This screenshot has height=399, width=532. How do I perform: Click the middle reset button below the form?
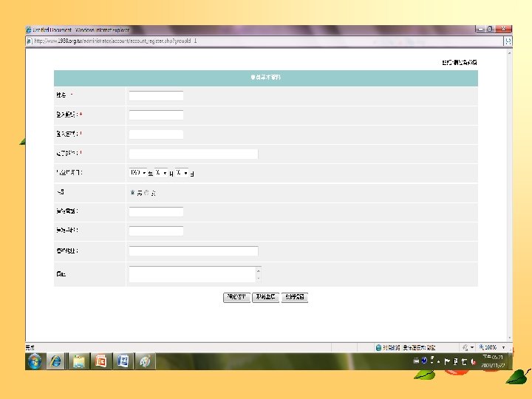[x=266, y=297]
